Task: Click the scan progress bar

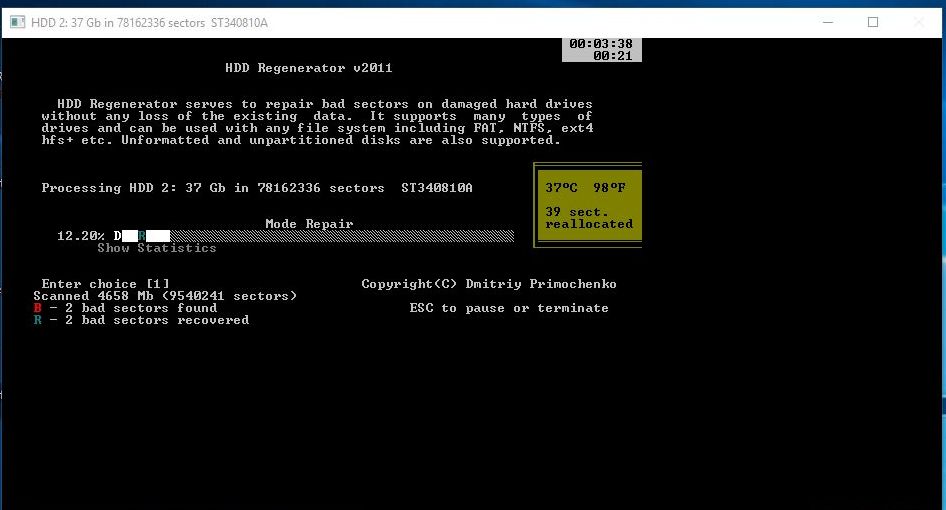Action: 314,236
